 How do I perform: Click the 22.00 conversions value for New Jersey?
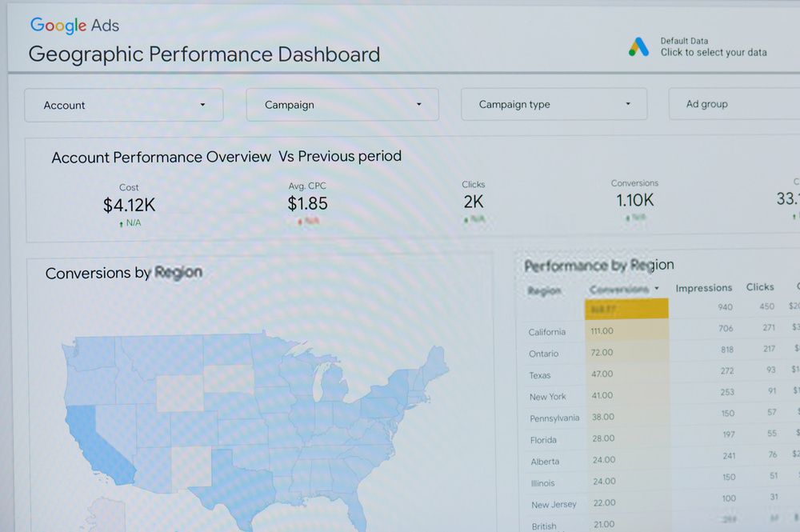[605, 502]
